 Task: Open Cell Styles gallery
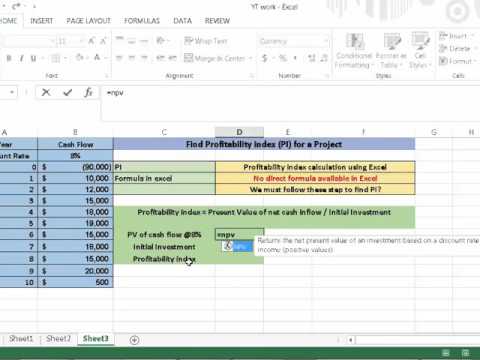tap(420, 51)
